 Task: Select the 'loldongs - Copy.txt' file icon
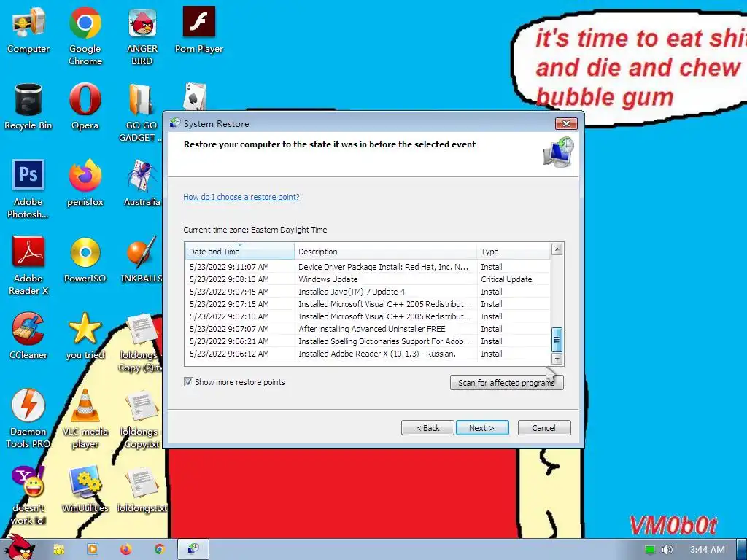coord(140,419)
